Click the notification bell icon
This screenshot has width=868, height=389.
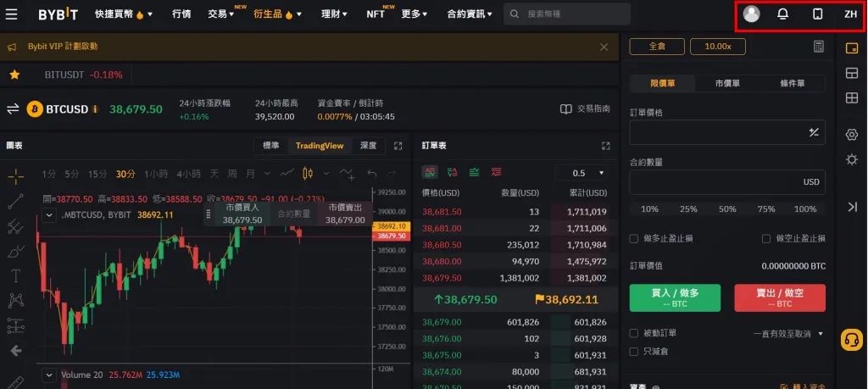click(783, 14)
